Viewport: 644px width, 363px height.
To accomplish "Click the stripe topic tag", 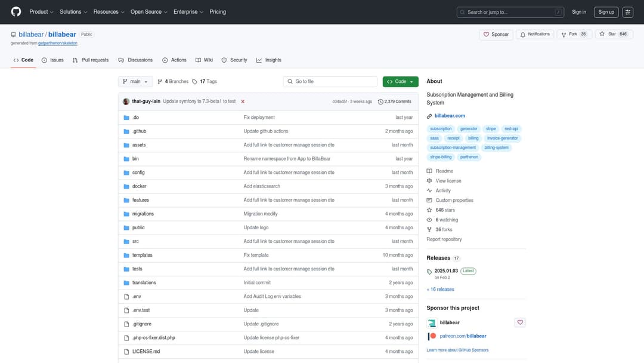I will [x=491, y=129].
